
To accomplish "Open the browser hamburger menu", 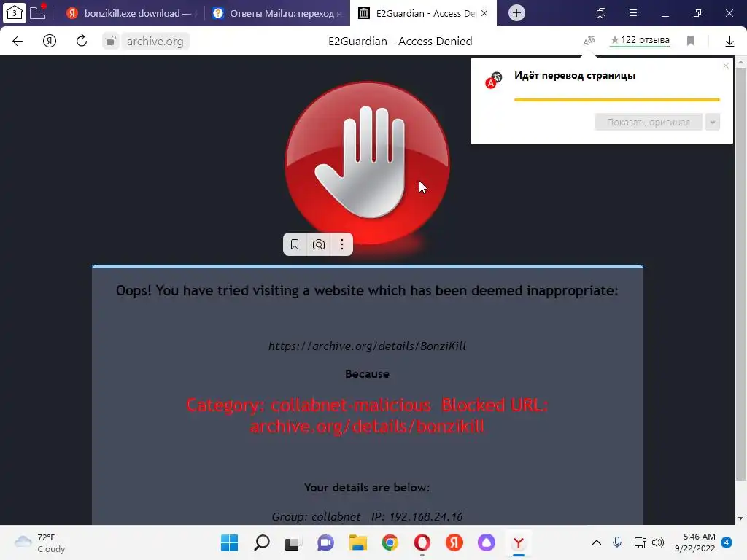I will 632,13.
